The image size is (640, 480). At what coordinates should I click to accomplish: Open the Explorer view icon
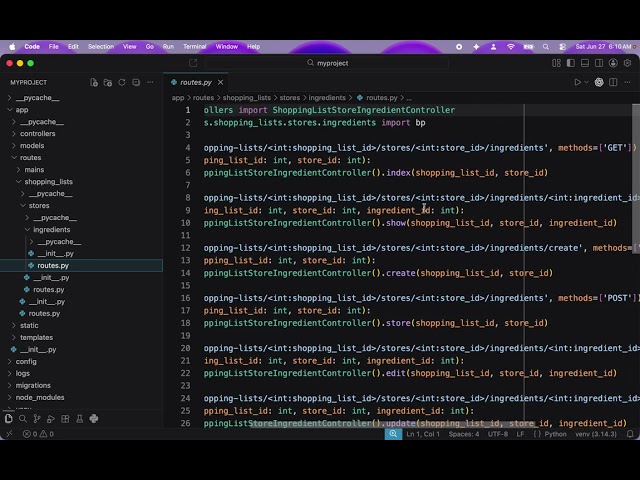pos(9,419)
